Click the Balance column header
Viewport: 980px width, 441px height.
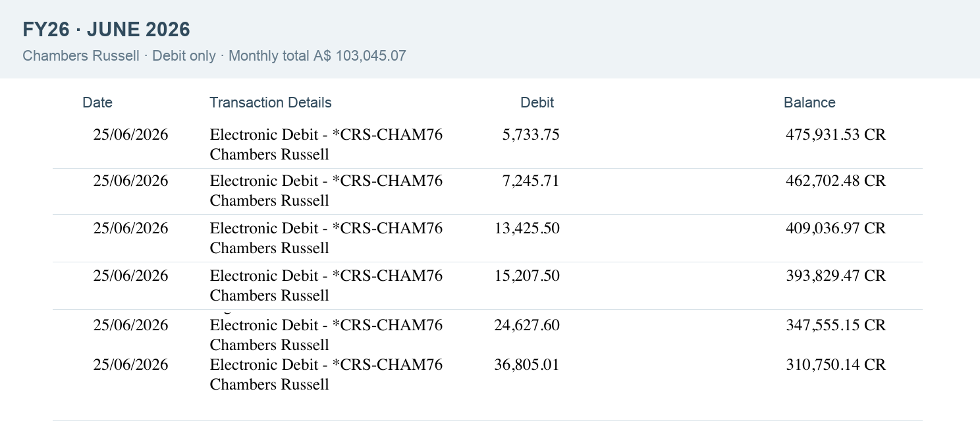tap(809, 103)
